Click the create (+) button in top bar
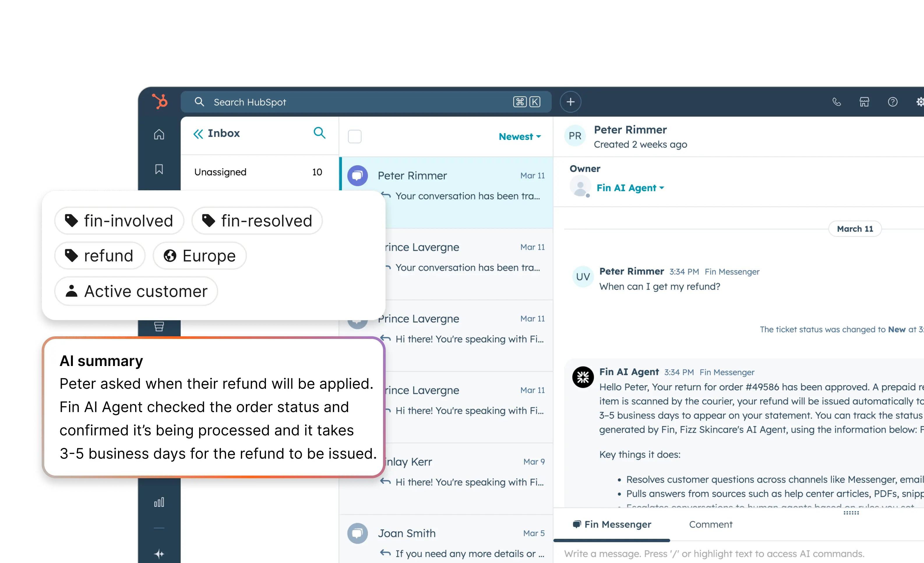This screenshot has height=563, width=924. pos(570,102)
